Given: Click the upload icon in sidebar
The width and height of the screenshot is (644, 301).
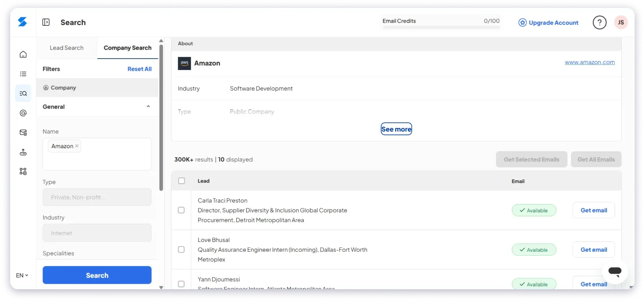Looking at the screenshot, I should tap(23, 152).
